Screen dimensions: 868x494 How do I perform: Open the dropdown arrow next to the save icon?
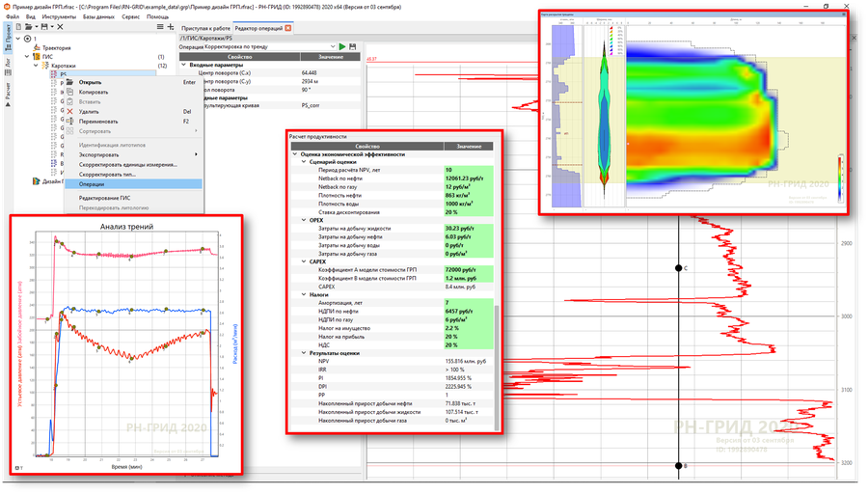[52, 27]
